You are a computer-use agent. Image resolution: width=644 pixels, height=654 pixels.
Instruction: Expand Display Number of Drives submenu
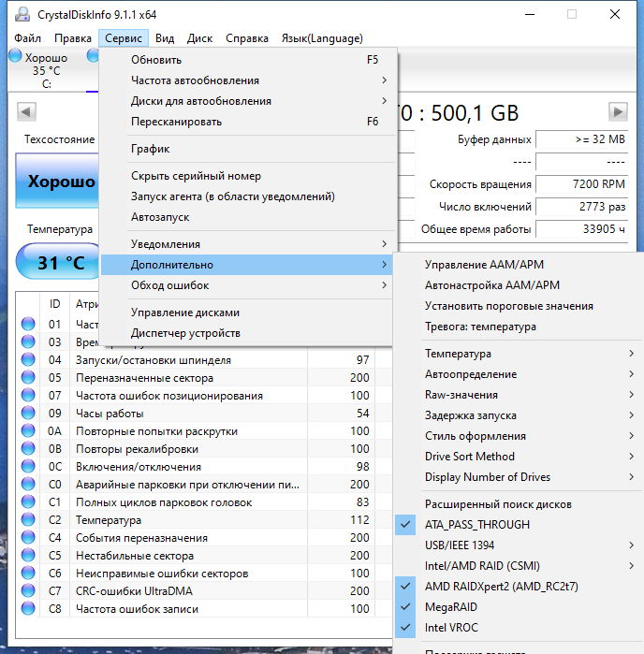click(x=518, y=477)
